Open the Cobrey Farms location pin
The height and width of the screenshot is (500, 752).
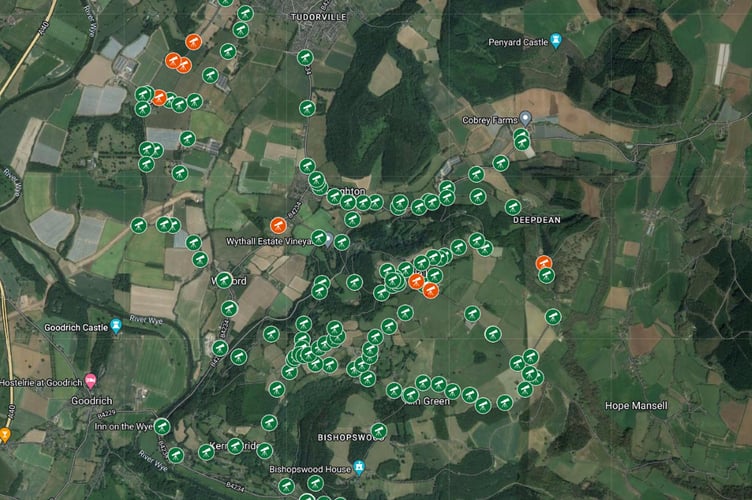[x=526, y=118]
